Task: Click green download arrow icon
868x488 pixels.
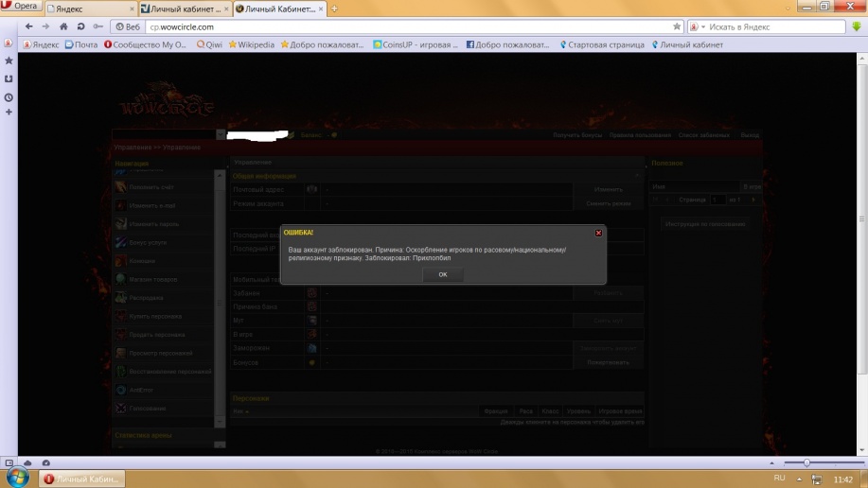Action: point(856,26)
